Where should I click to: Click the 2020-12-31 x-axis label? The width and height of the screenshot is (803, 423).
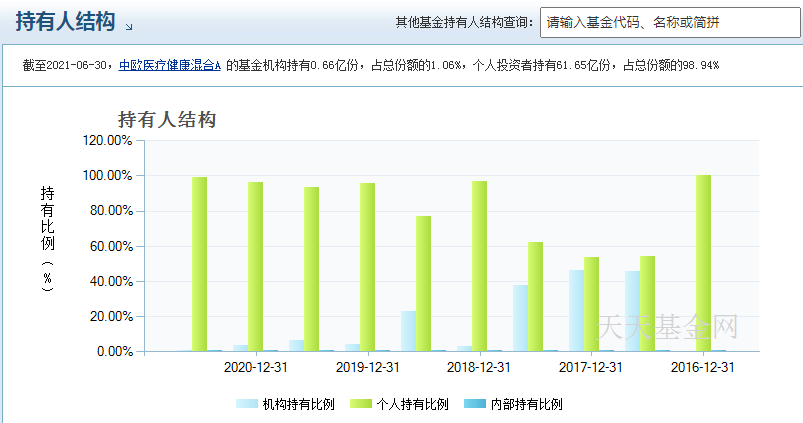coord(256,367)
